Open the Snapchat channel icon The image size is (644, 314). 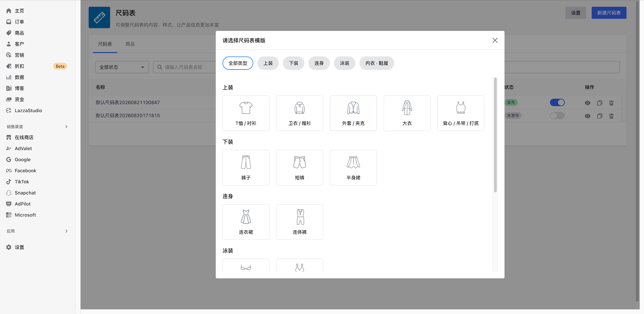point(9,193)
